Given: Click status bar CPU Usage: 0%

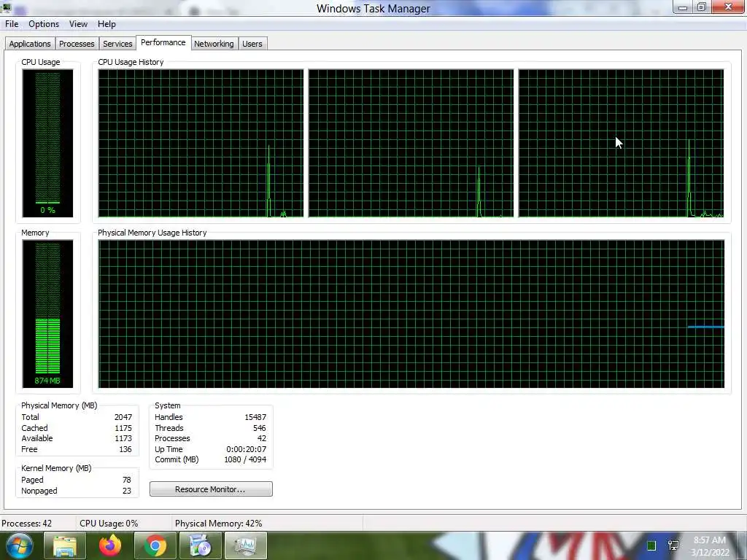Looking at the screenshot, I should click(x=109, y=524).
